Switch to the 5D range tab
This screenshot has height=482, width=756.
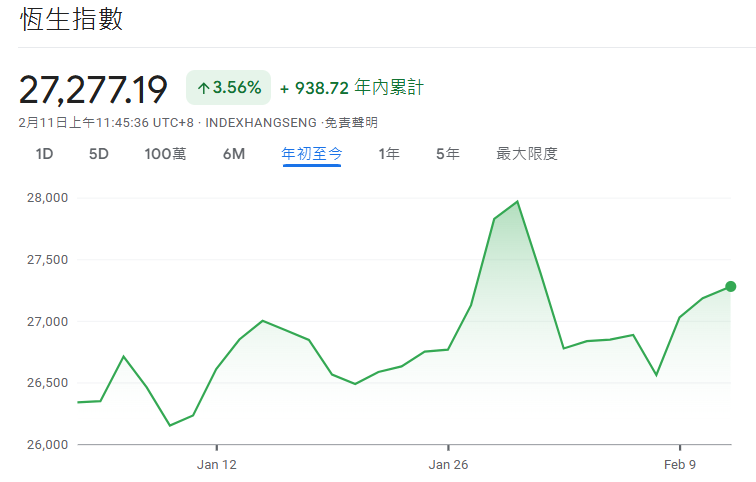click(99, 154)
